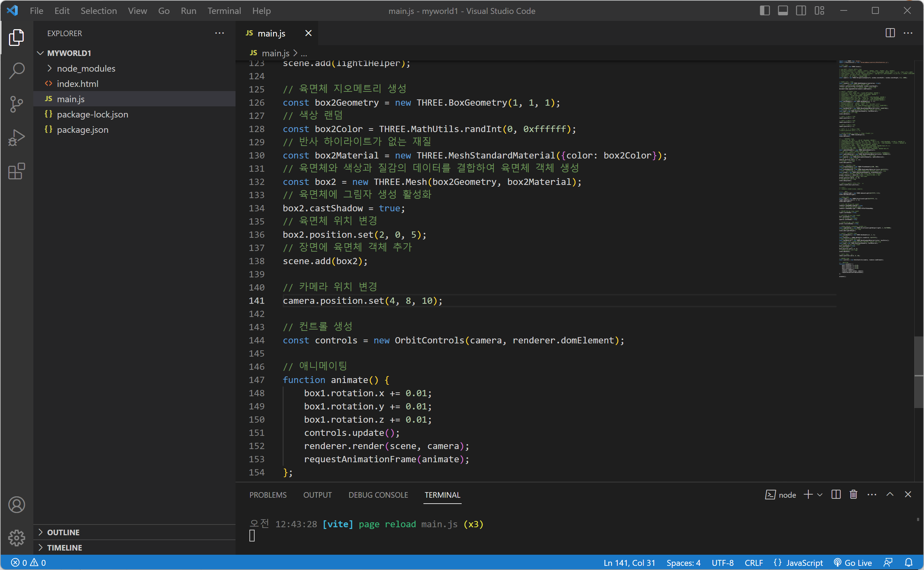Screen dimensions: 924x570
Task: Open Run and Debug view
Action: click(17, 138)
